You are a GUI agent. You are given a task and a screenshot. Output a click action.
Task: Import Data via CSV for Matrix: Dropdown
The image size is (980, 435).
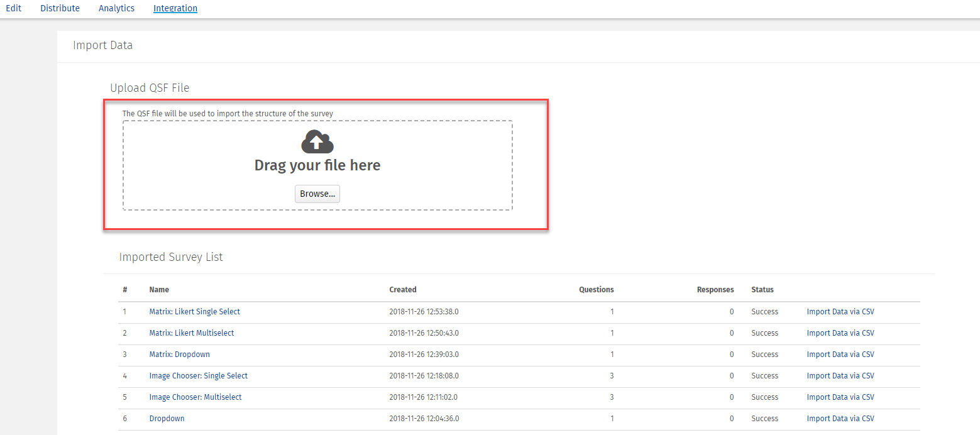(x=840, y=354)
